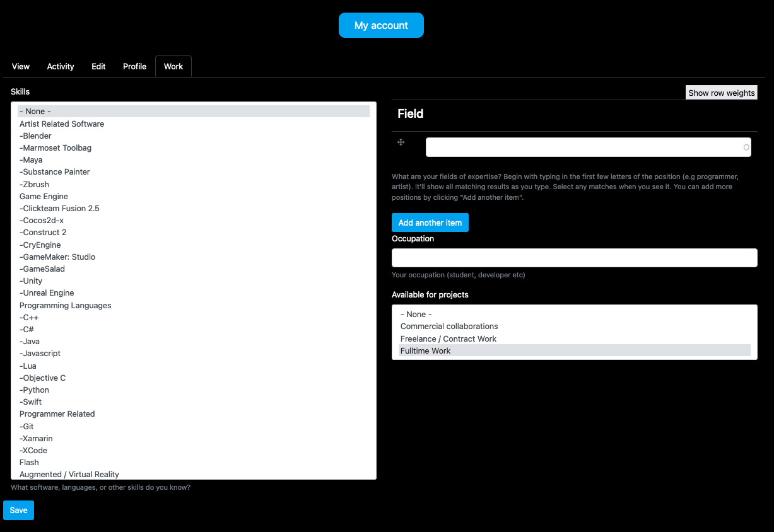Select Programming Languages category option

[194, 306]
